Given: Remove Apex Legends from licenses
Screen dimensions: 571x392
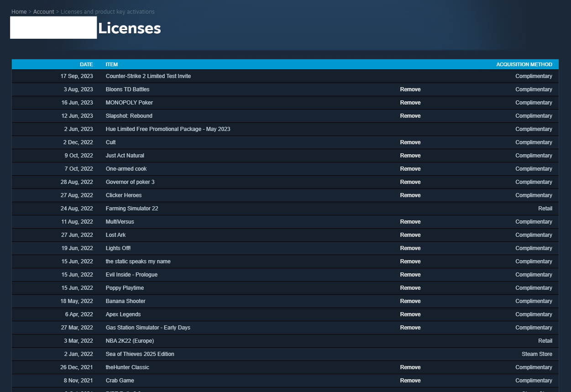Looking at the screenshot, I should tap(410, 314).
